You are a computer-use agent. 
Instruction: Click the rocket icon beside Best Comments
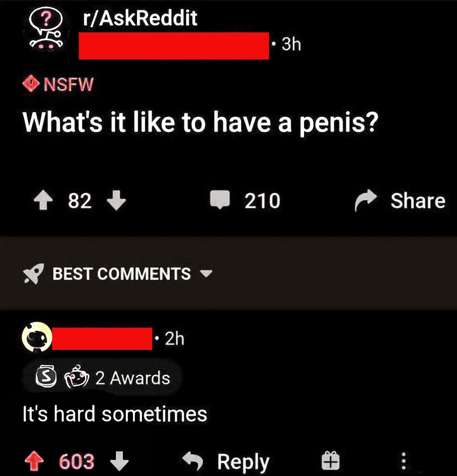tap(33, 274)
